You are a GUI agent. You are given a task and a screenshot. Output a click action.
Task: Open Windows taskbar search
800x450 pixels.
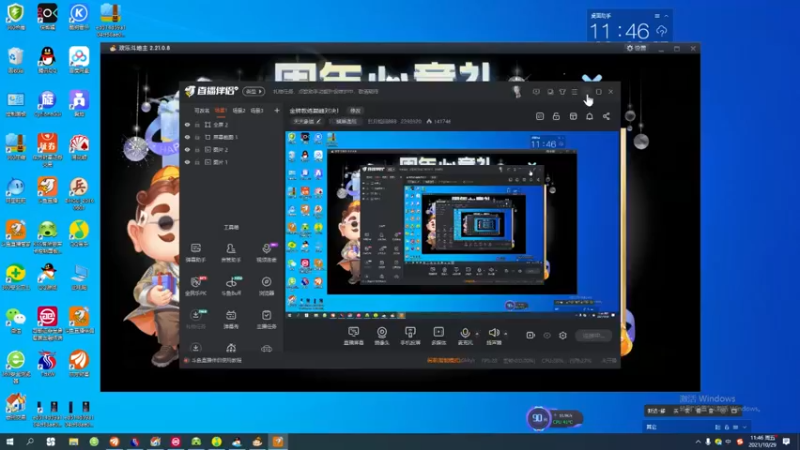pyautogui.click(x=30, y=441)
